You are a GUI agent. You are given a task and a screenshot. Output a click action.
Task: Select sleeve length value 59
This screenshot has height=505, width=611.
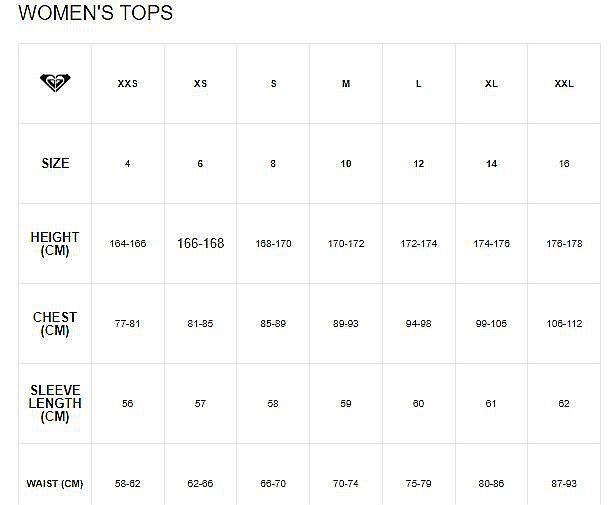coord(346,404)
